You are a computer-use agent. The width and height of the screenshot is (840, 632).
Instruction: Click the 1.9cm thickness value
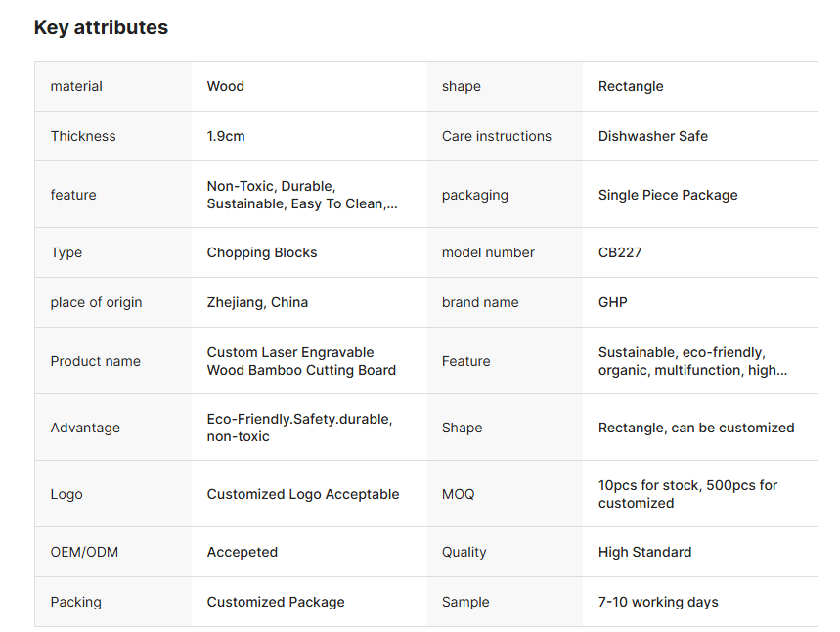pos(226,136)
